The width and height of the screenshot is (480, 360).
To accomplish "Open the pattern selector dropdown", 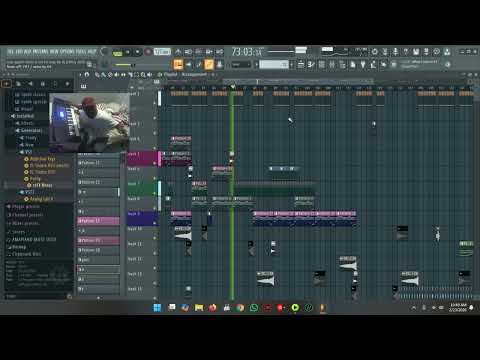I will point(274,64).
